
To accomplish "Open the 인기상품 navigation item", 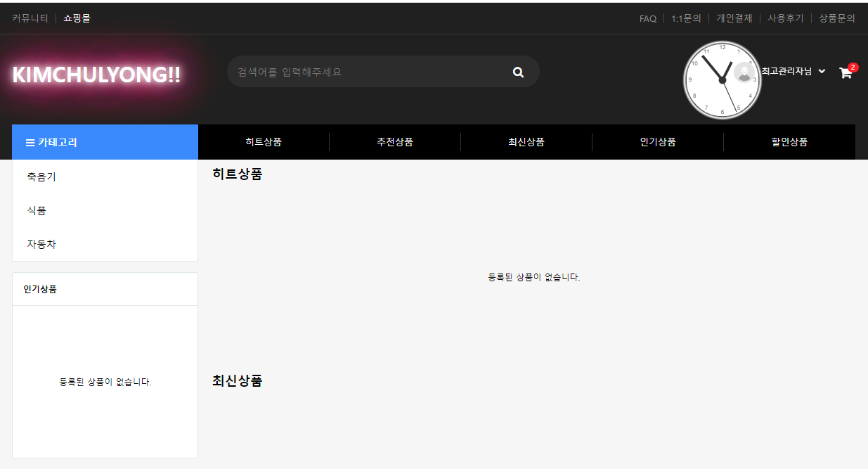I will [x=658, y=142].
